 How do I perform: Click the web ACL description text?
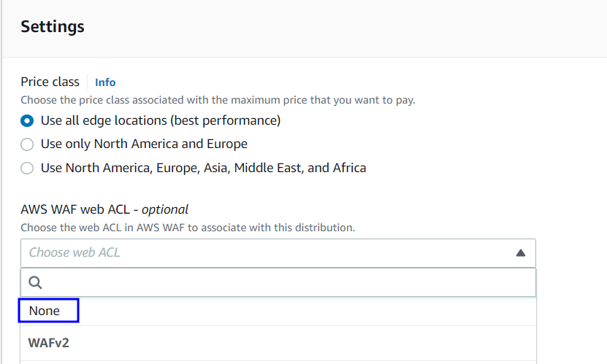188,228
